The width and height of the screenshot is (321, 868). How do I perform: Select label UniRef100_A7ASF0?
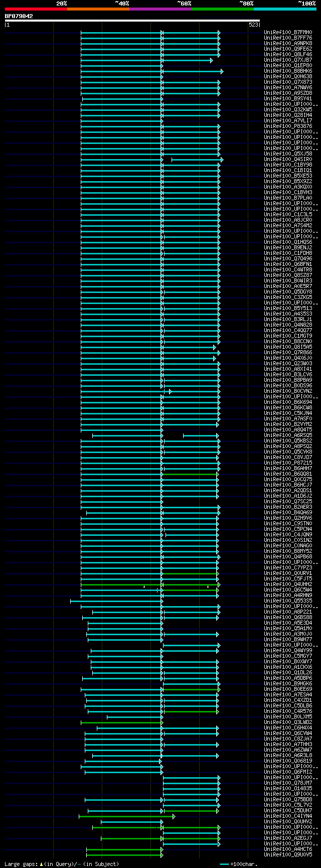pos(288,419)
